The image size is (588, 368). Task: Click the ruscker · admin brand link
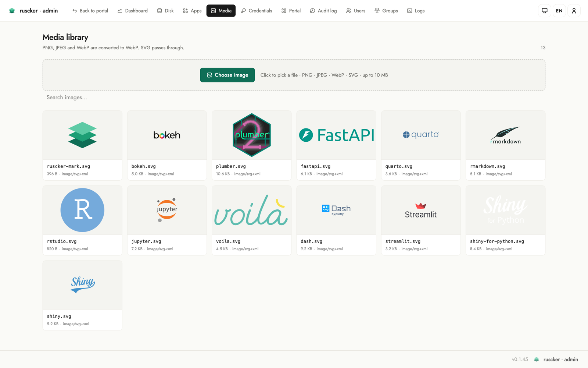[33, 11]
